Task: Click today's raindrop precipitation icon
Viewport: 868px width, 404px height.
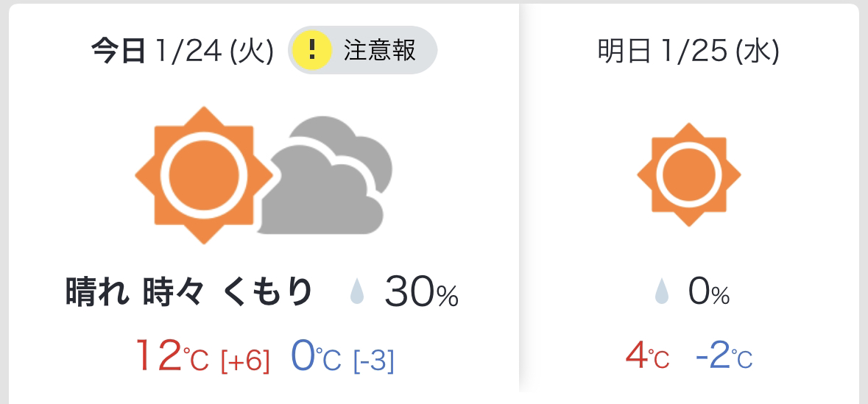Action: (358, 291)
